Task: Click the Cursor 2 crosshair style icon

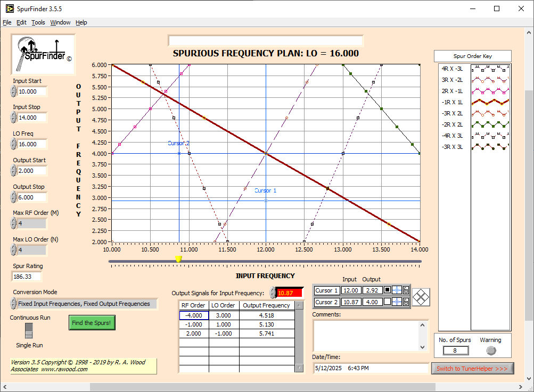Action: (x=397, y=302)
